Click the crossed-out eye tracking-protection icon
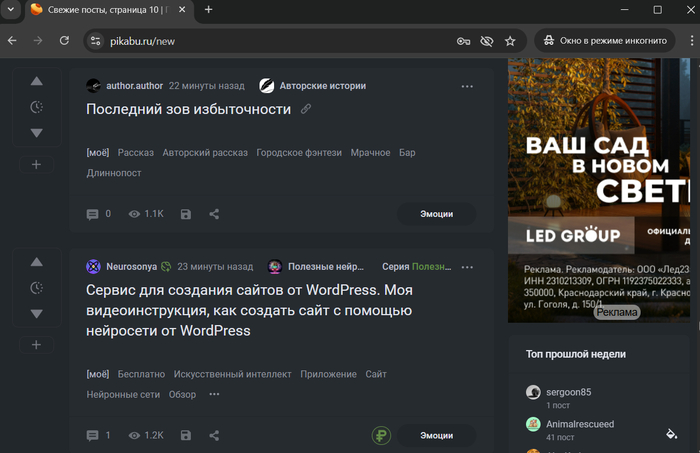 point(487,42)
